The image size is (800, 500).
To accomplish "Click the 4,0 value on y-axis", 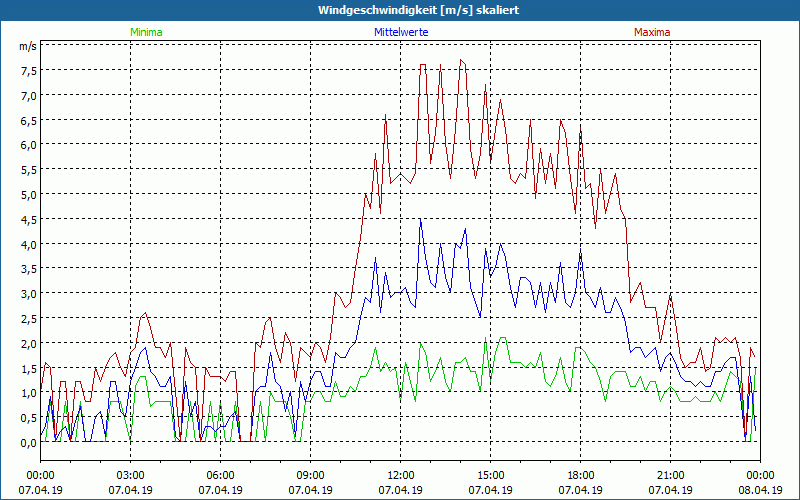I will click(27, 244).
